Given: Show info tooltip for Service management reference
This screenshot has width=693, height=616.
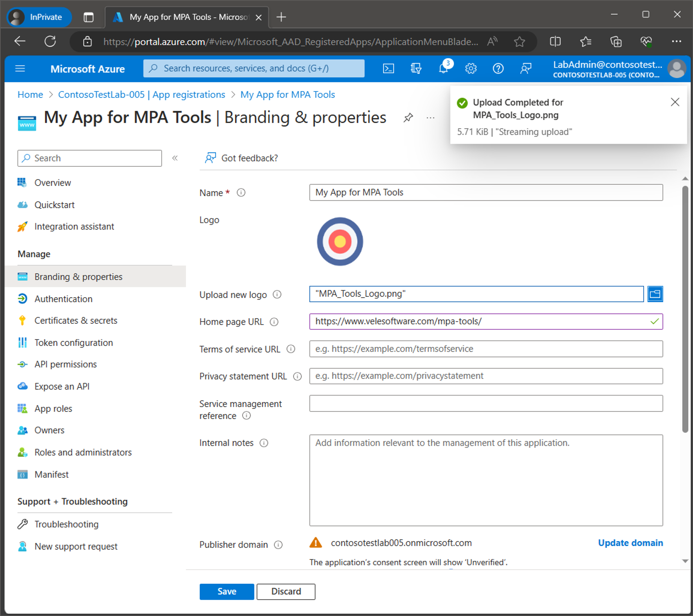Looking at the screenshot, I should click(247, 415).
